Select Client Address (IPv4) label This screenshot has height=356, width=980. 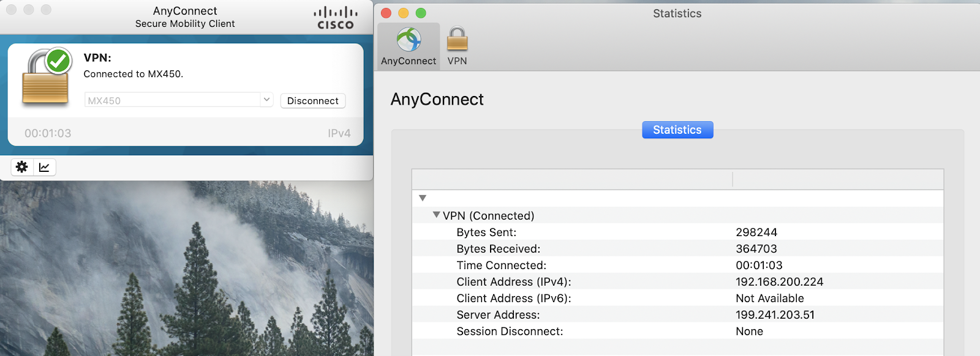pos(514,282)
